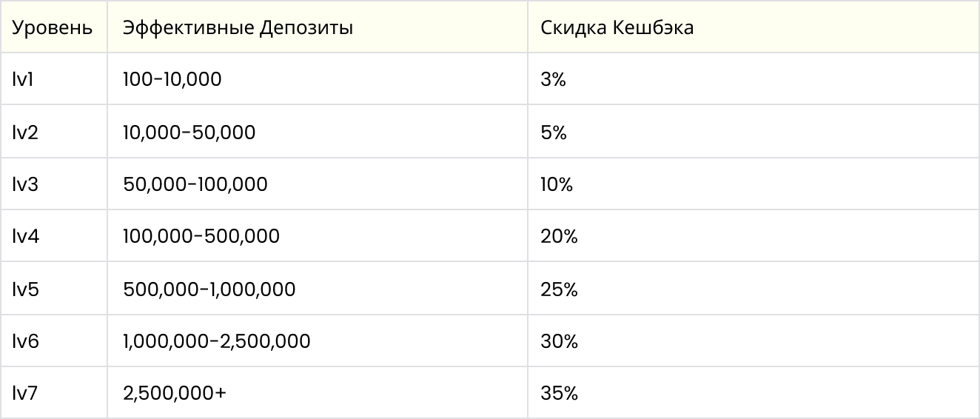Click the Эффективные Депозиты column header
The width and height of the screenshot is (980, 419).
tap(318, 27)
